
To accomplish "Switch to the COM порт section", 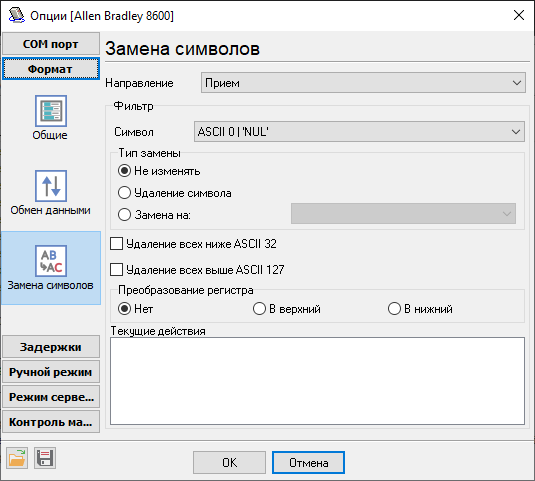I will coord(51,44).
